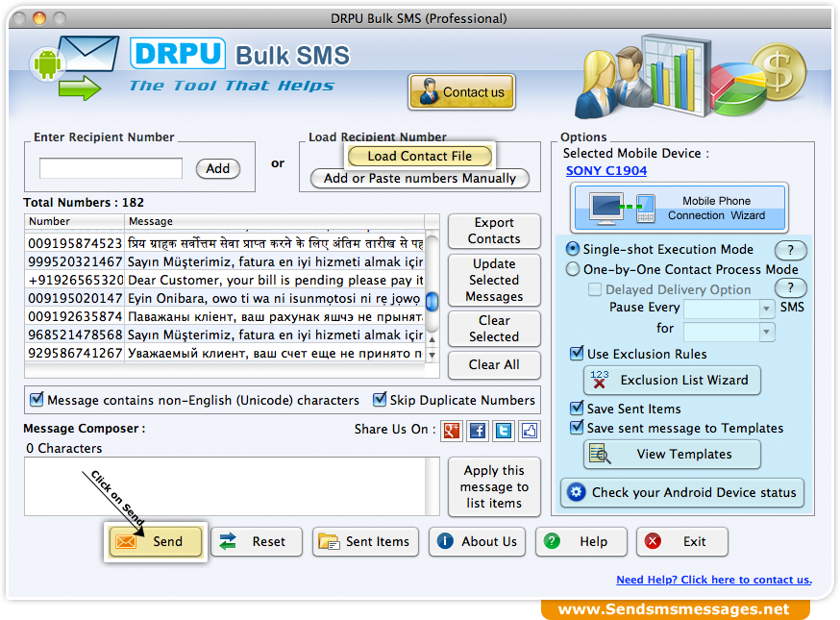Click the contact list scroll down arrow

click(432, 355)
